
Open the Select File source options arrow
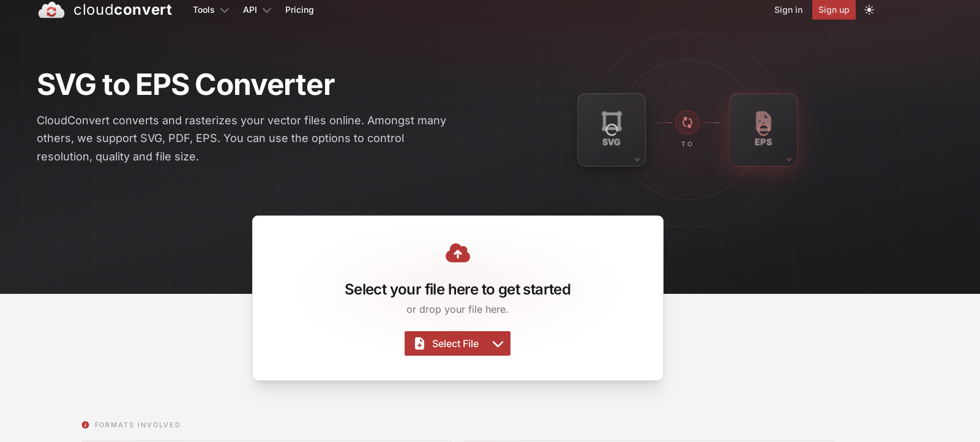498,343
